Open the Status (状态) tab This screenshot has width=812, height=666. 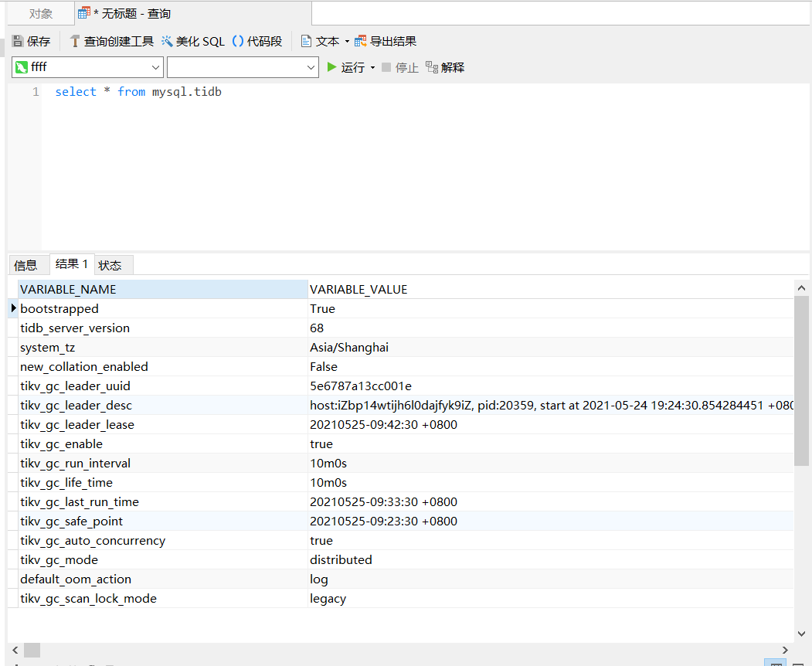[110, 265]
